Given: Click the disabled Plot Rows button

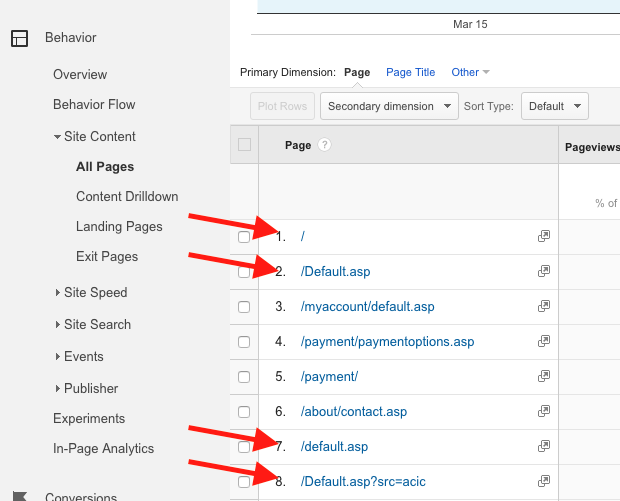Looking at the screenshot, I should pos(282,106).
